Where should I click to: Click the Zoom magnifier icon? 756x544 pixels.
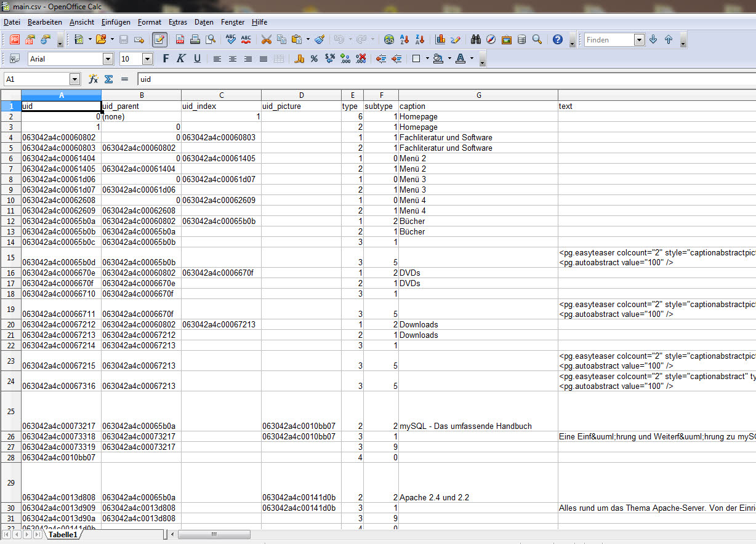pyautogui.click(x=537, y=39)
